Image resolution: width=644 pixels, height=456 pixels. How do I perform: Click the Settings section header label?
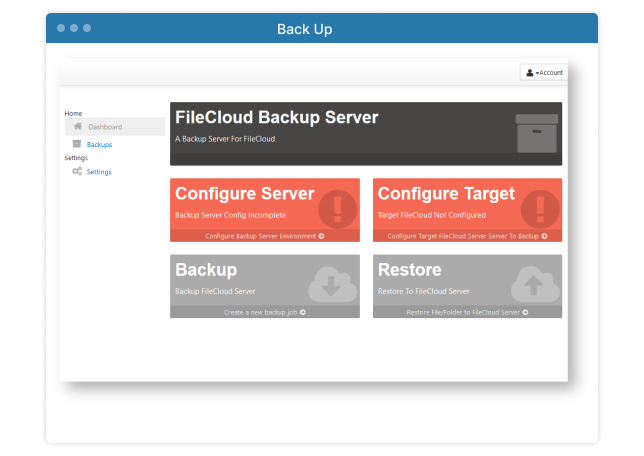click(76, 158)
